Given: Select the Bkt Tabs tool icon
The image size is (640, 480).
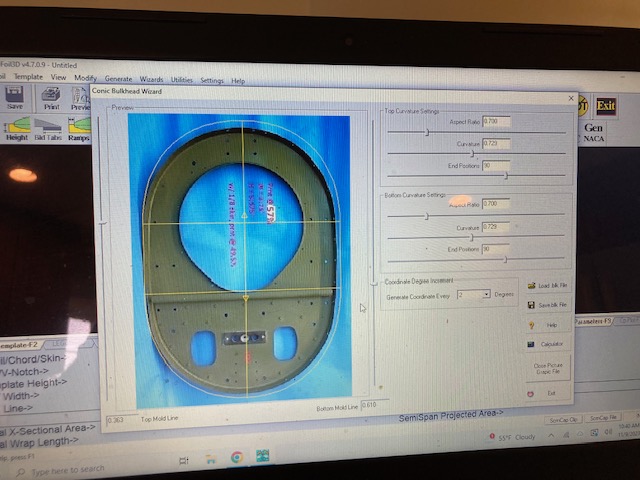Looking at the screenshot, I should (x=48, y=129).
